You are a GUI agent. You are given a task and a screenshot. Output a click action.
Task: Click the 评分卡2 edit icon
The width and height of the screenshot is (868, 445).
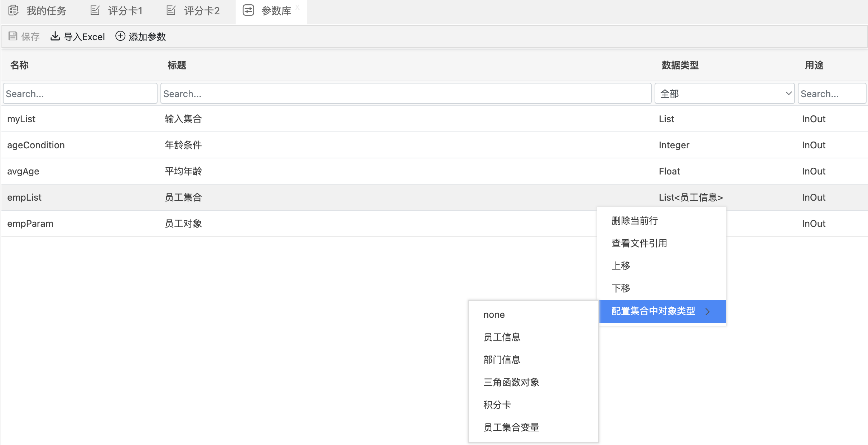[171, 10]
